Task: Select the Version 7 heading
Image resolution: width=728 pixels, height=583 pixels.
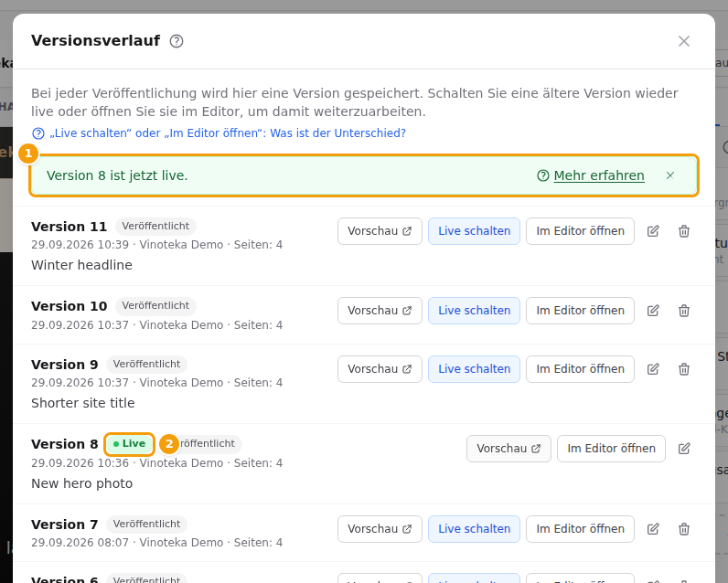Action: 65,525
